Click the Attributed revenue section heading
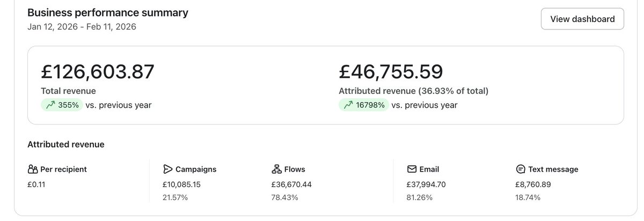 pyautogui.click(x=66, y=144)
